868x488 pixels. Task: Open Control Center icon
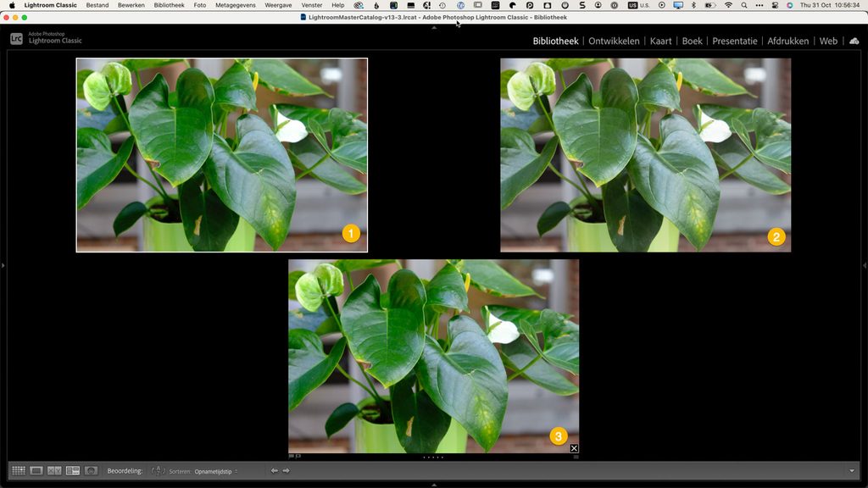coord(775,5)
